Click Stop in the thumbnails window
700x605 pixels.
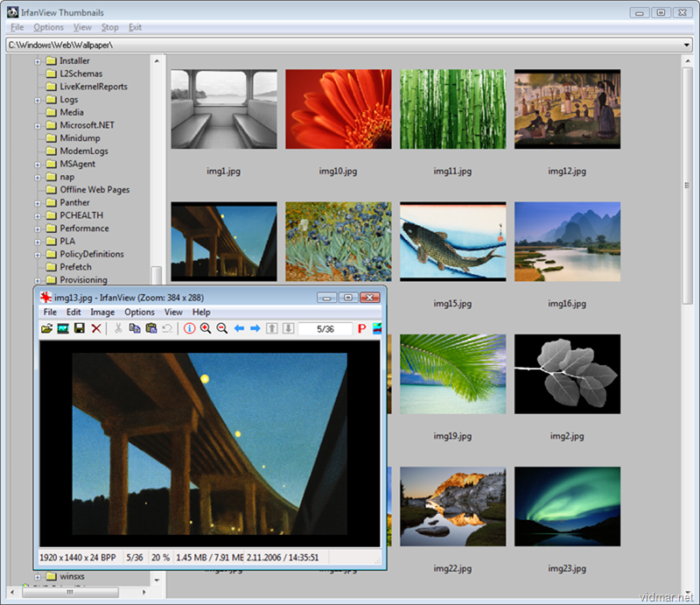tap(109, 27)
